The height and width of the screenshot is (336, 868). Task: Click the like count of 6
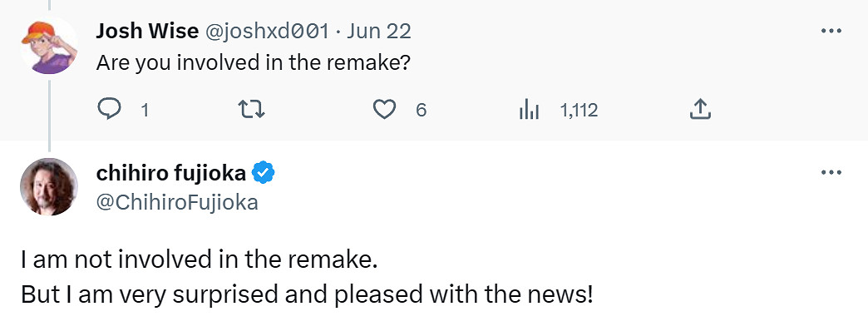click(x=421, y=110)
